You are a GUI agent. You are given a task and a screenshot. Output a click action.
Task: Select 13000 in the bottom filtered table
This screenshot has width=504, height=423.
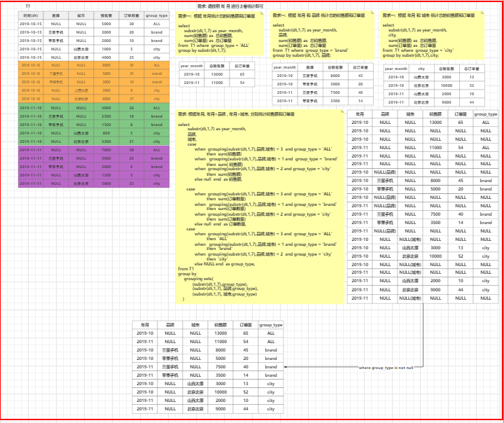click(x=220, y=333)
